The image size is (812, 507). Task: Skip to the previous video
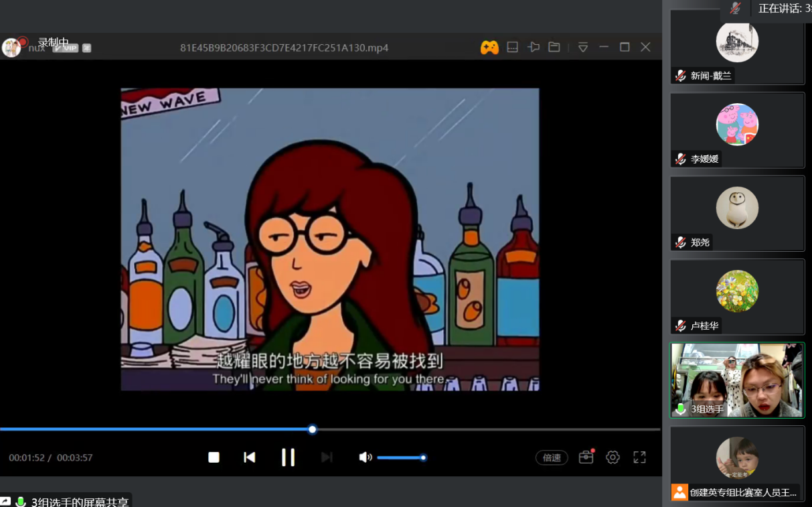click(x=250, y=457)
